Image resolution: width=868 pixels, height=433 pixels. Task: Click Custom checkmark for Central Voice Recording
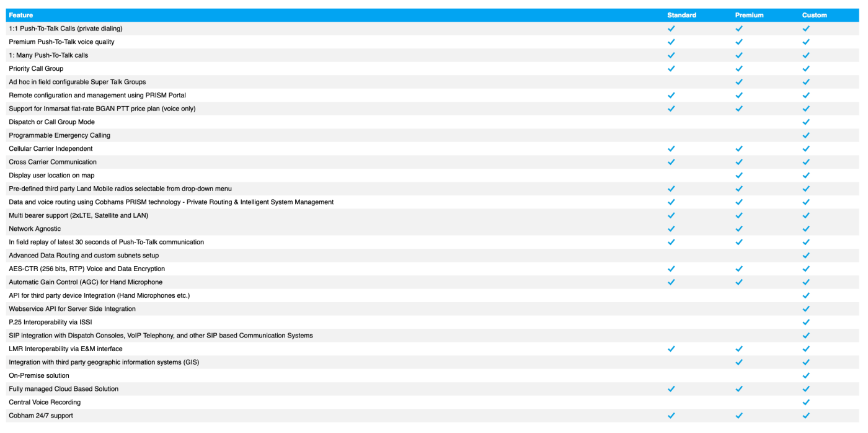pos(806,402)
